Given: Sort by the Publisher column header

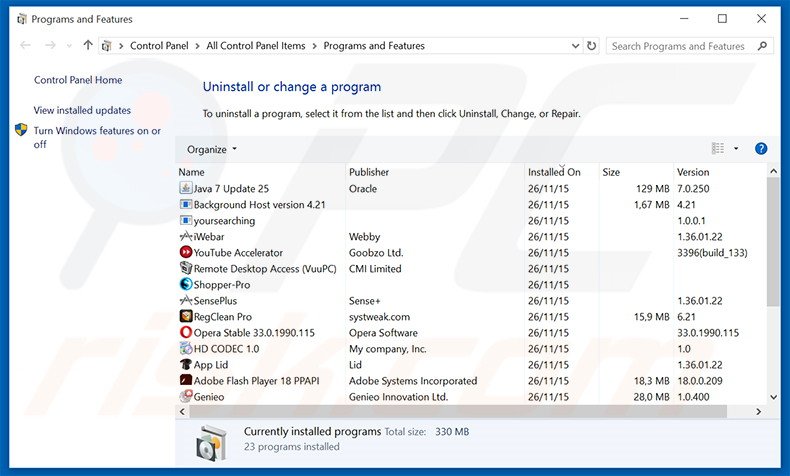Looking at the screenshot, I should point(435,172).
